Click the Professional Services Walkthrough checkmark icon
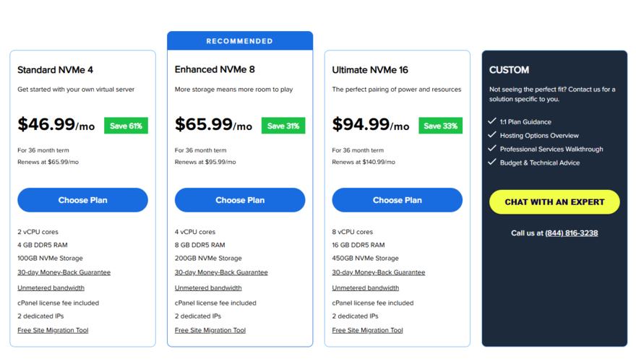This screenshot has width=636, height=364. tap(492, 149)
